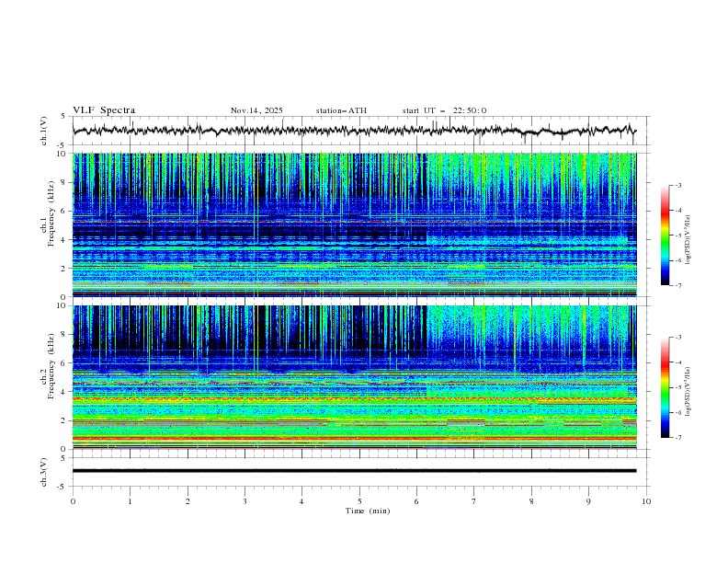
Task: Click the ch.3(V) axis label at bottom
Action: click(43, 471)
